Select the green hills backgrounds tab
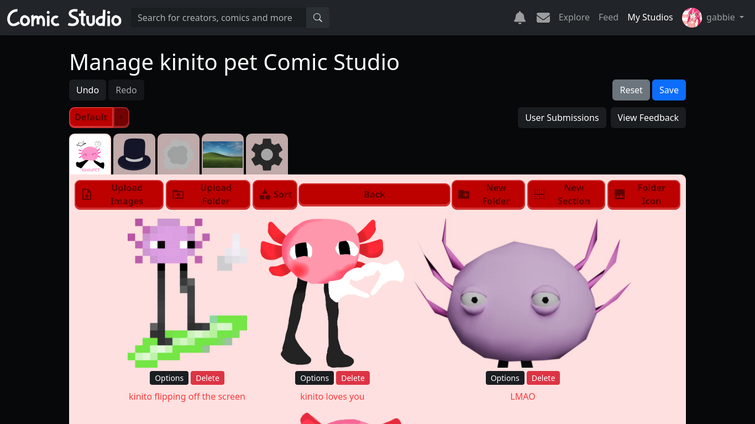755x424 pixels. (x=222, y=154)
